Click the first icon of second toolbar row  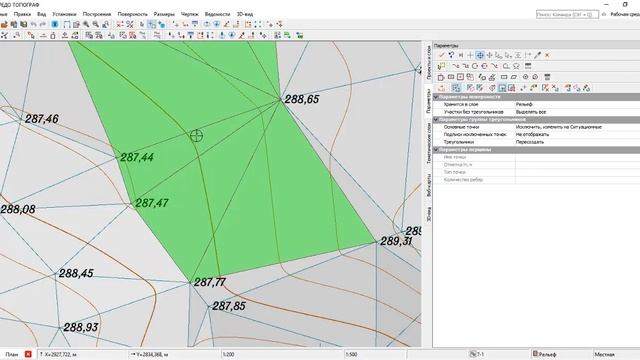coord(4,36)
